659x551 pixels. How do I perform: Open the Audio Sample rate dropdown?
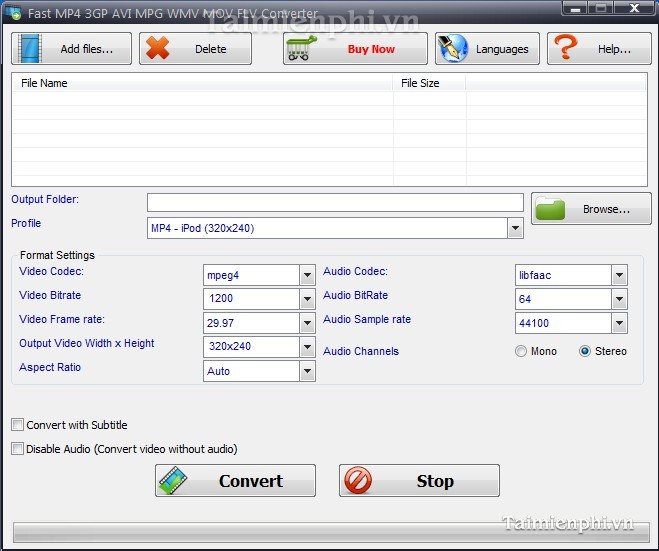point(619,323)
